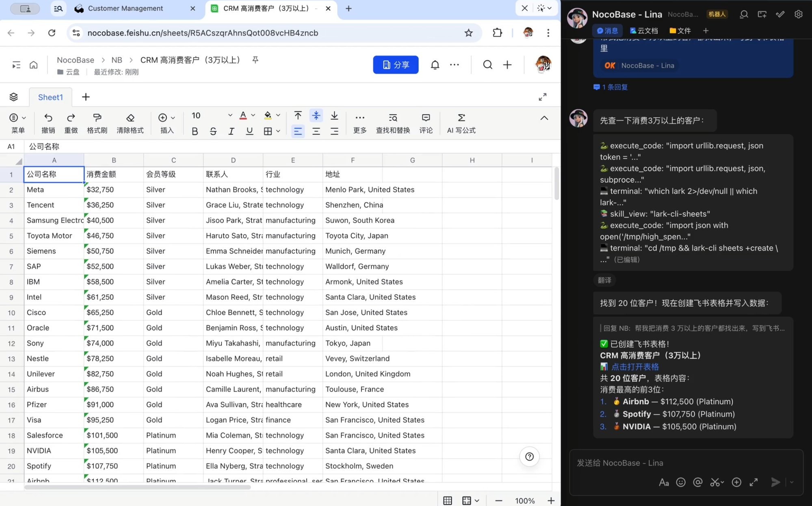Click the message input field to Lina

pos(686,463)
